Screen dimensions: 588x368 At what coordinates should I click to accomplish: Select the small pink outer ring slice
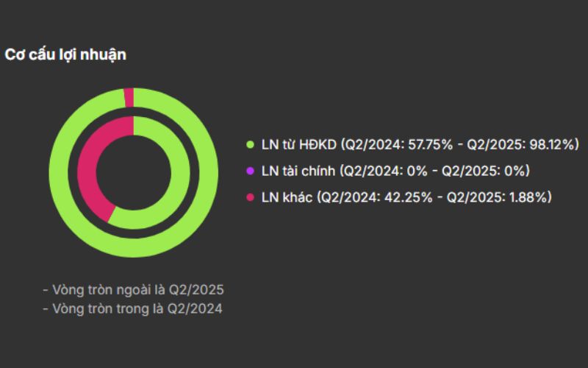129,97
